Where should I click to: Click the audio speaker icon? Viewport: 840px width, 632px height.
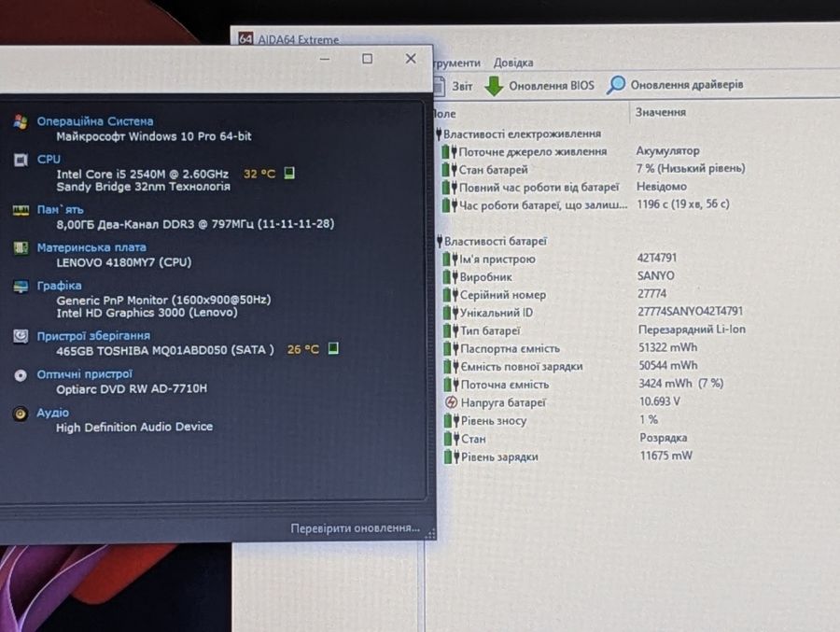pos(21,414)
